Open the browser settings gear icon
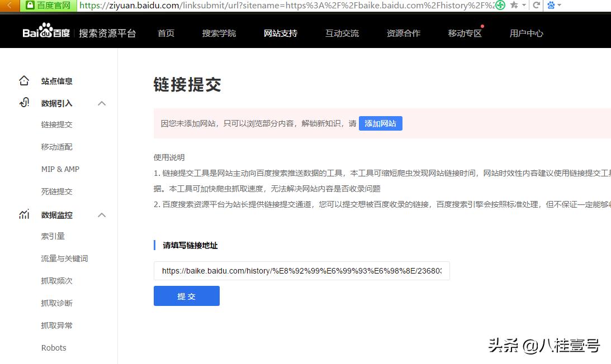The width and height of the screenshot is (611, 364). point(551,6)
